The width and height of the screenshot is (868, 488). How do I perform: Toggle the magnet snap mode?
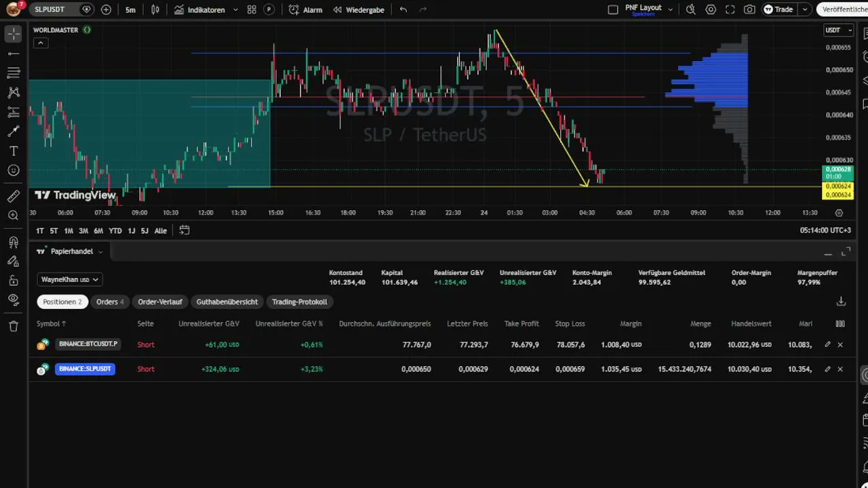click(x=14, y=242)
